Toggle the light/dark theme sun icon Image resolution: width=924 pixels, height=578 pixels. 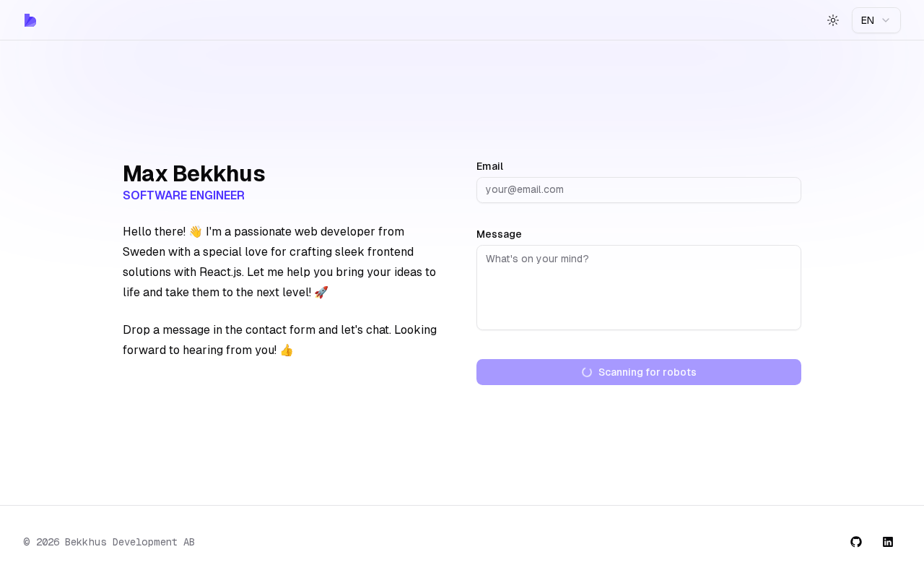point(833,20)
